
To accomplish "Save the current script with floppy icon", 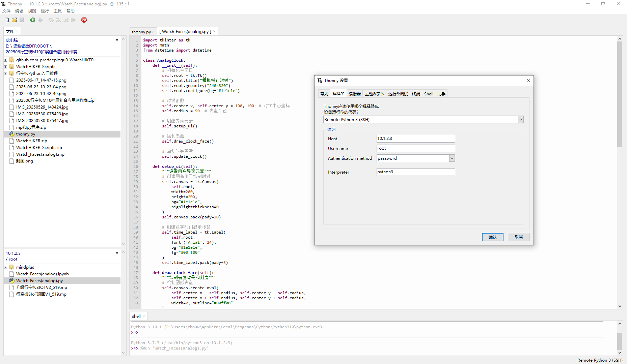I will (22, 20).
